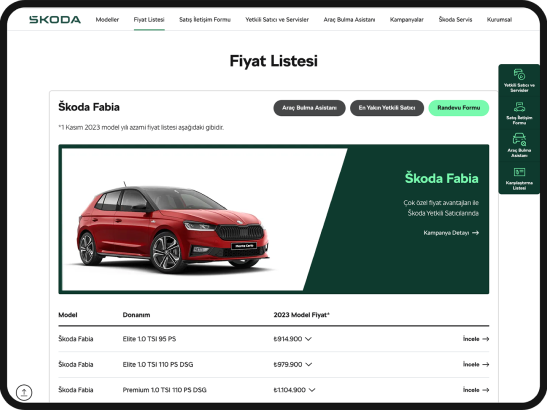Click İncele for Elite 1.0 TSI 95 PS
547x411 pixels.
pos(476,339)
